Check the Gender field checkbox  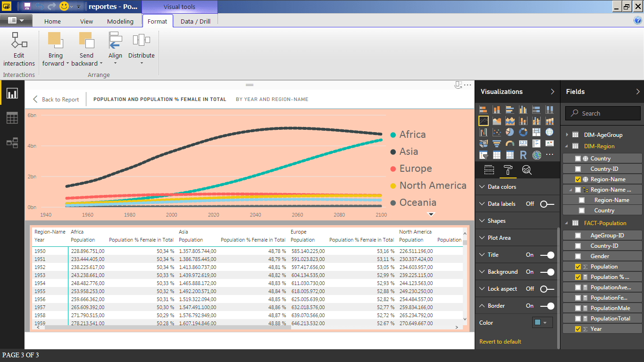[x=578, y=256]
